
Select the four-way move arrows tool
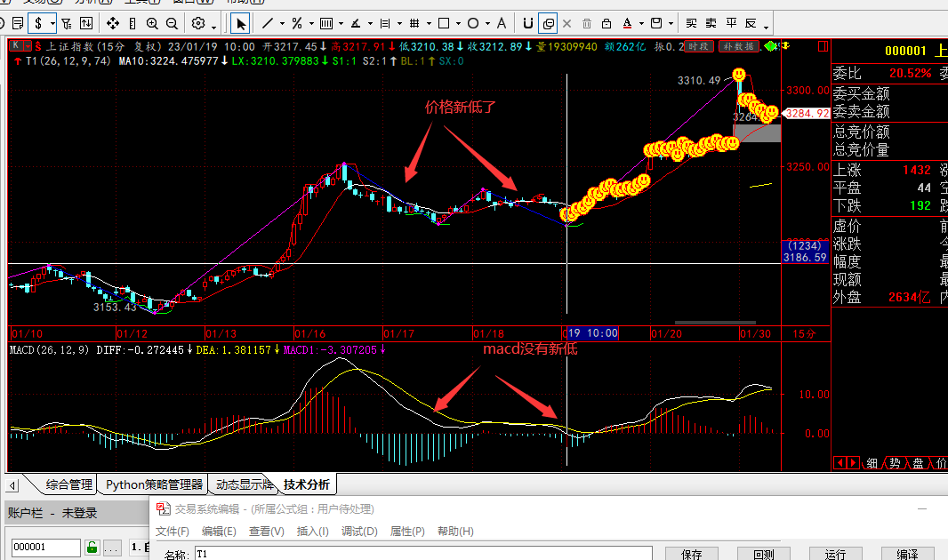coord(112,24)
